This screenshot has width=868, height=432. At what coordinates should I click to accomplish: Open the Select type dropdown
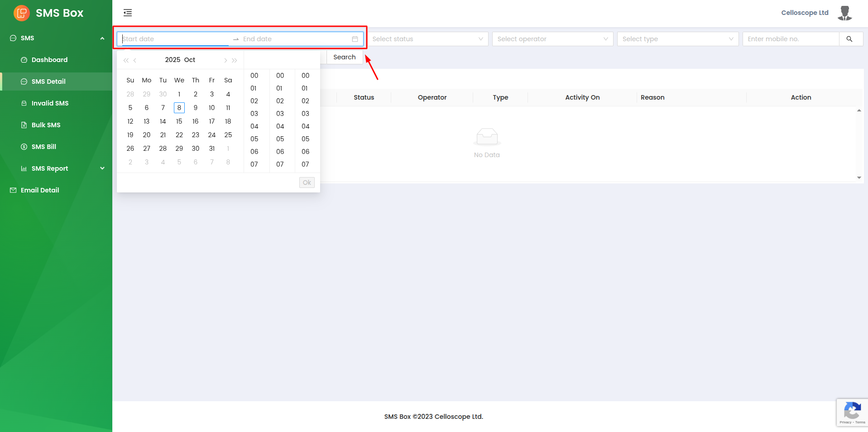677,39
